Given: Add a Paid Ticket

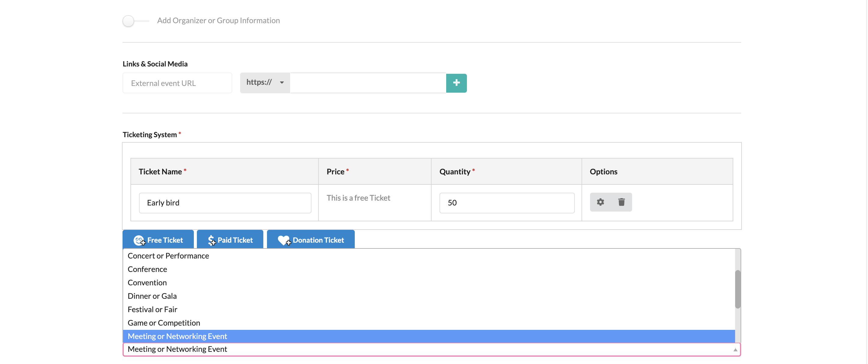Looking at the screenshot, I should point(230,240).
